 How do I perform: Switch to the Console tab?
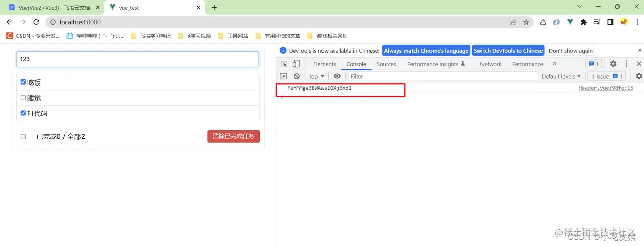coord(356,64)
